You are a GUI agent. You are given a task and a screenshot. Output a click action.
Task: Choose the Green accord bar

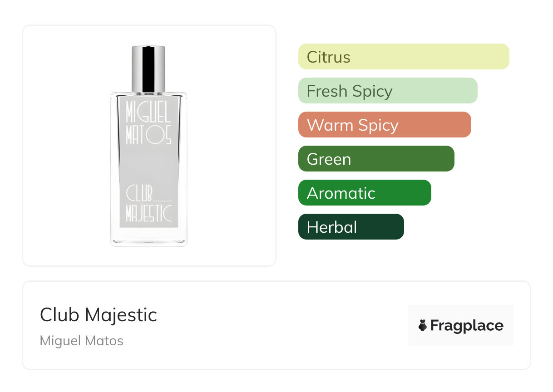point(376,159)
